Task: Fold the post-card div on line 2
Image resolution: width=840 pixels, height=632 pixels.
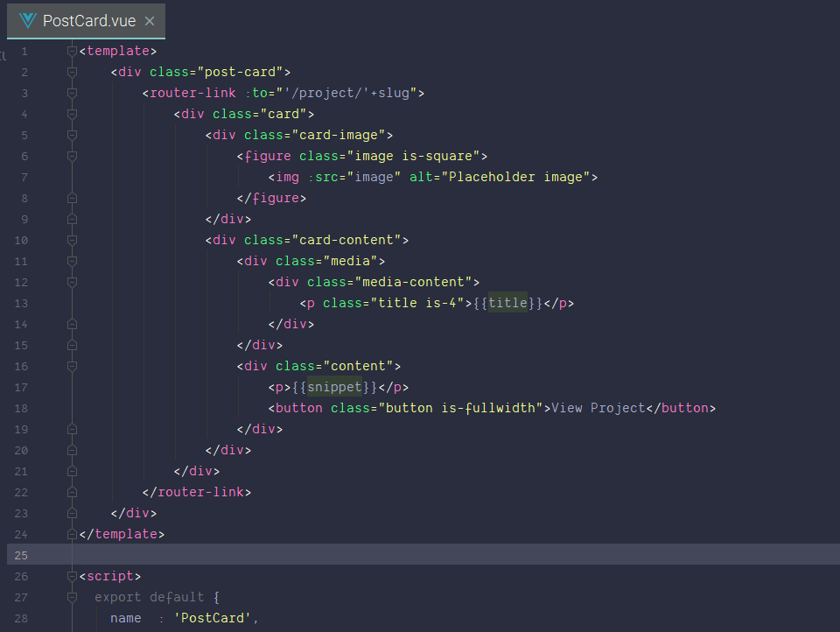Action: (x=73, y=72)
